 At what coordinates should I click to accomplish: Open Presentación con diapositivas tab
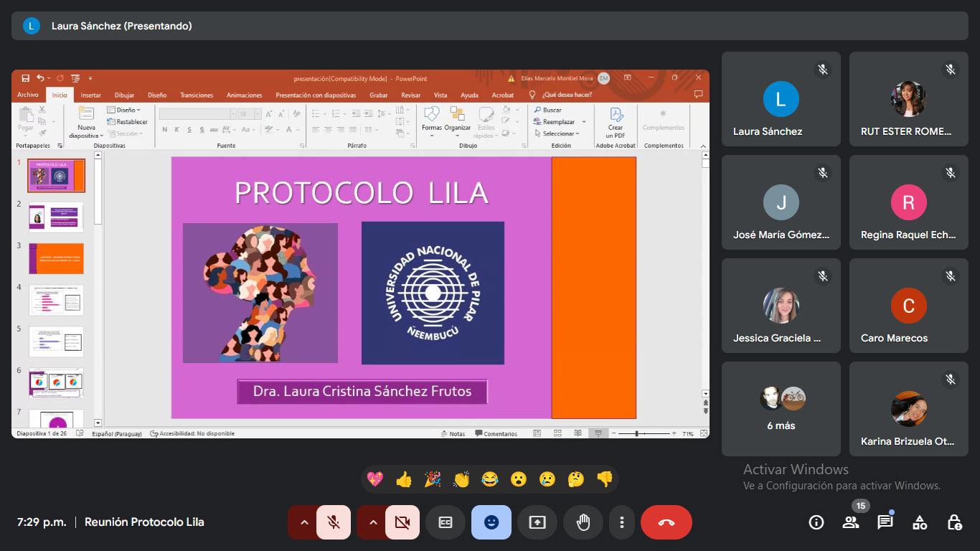[x=316, y=95]
